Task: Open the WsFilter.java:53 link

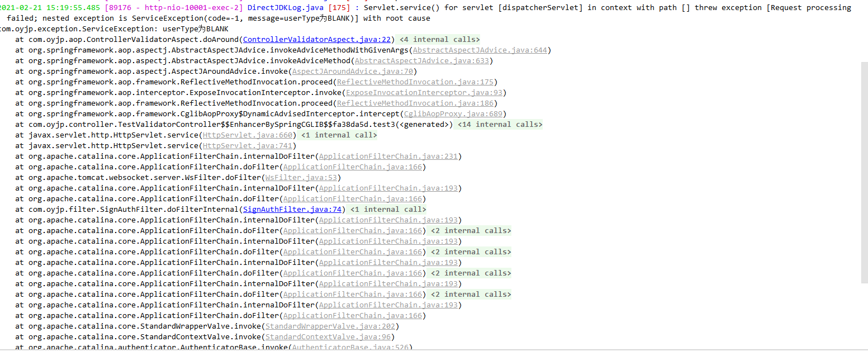Action: [x=301, y=178]
